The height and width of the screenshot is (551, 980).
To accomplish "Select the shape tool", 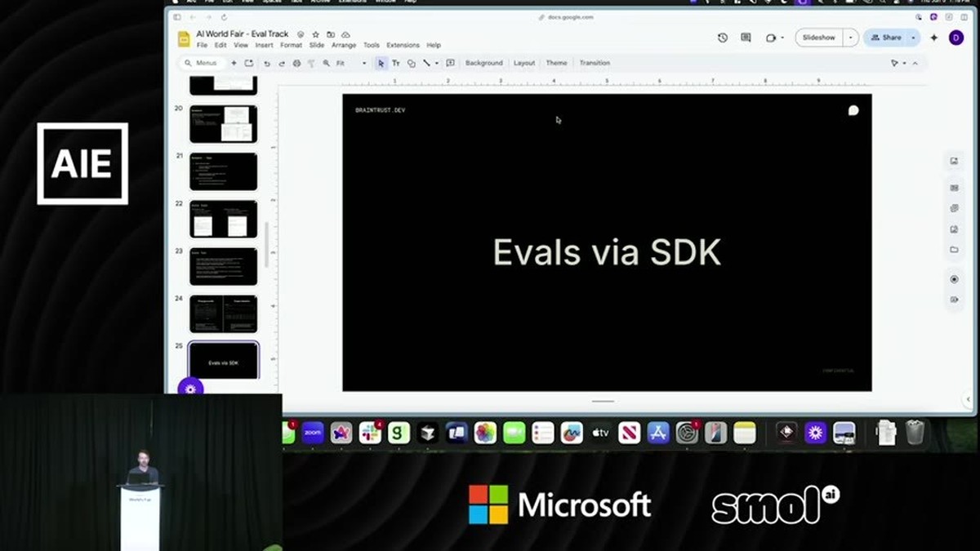I will (x=411, y=63).
